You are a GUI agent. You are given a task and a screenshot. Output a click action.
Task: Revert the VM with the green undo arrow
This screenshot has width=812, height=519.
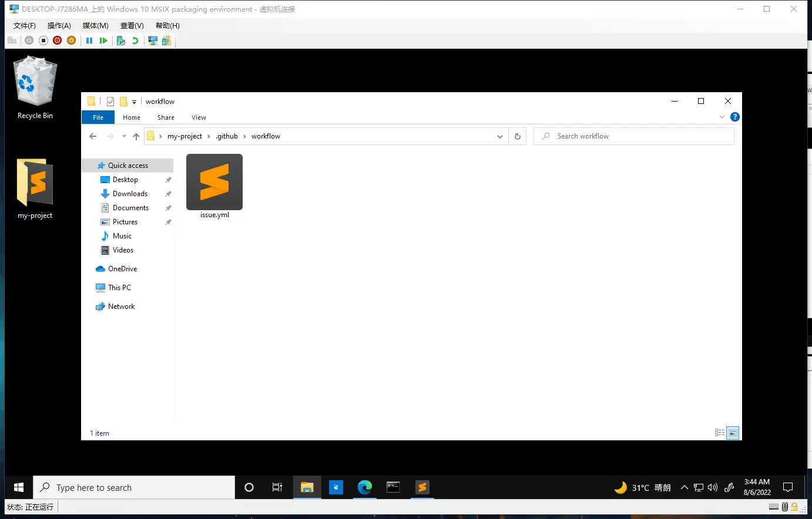coord(135,41)
